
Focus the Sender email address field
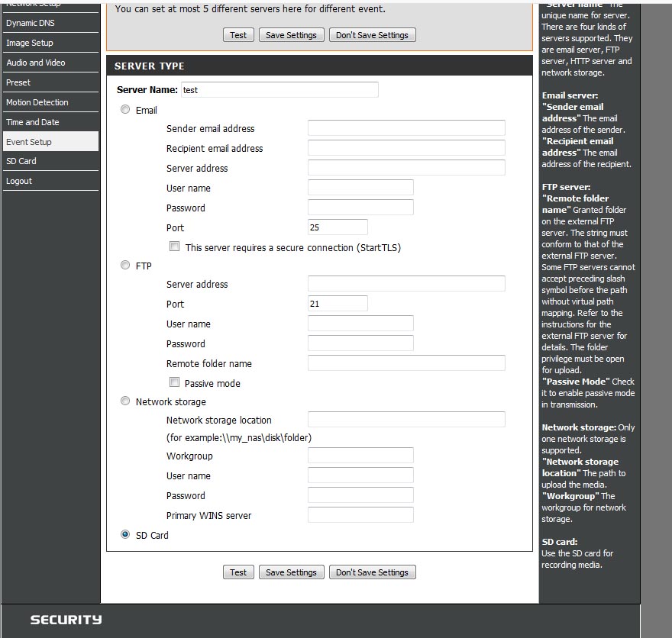click(x=405, y=128)
